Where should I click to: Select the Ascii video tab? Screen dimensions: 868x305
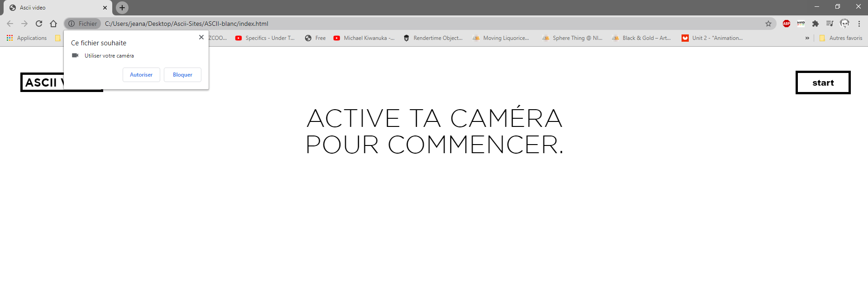pyautogui.click(x=54, y=8)
